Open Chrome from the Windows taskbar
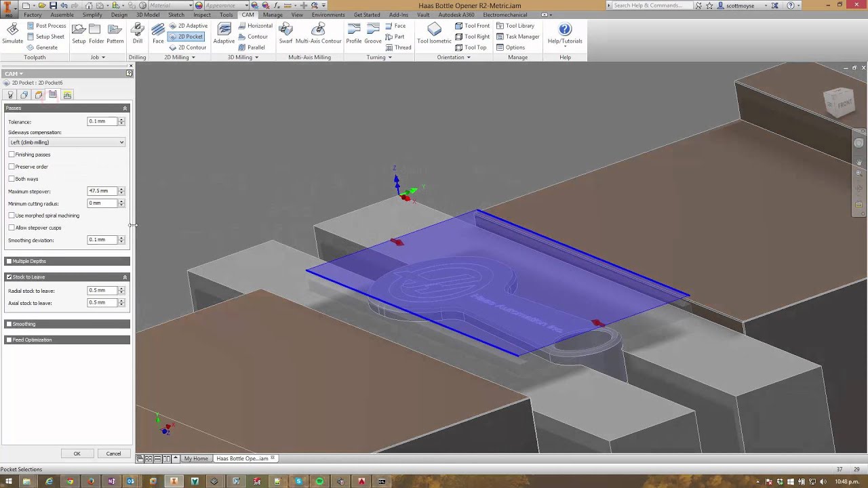The height and width of the screenshot is (488, 868). click(69, 481)
